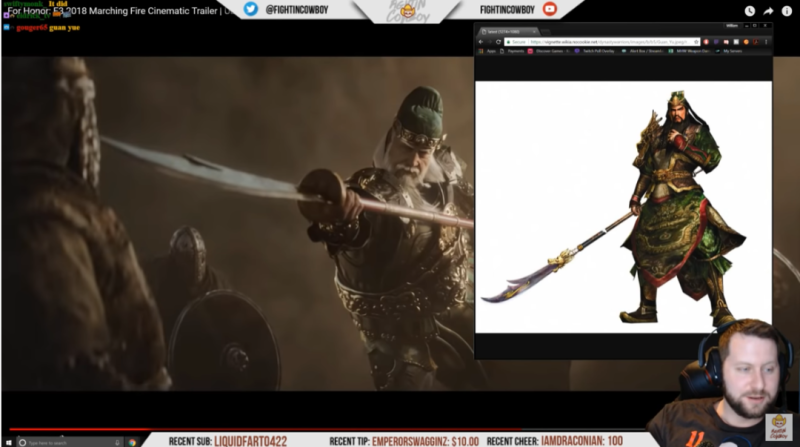
Task: Seek using the red video progress bar
Action: [x=327, y=429]
